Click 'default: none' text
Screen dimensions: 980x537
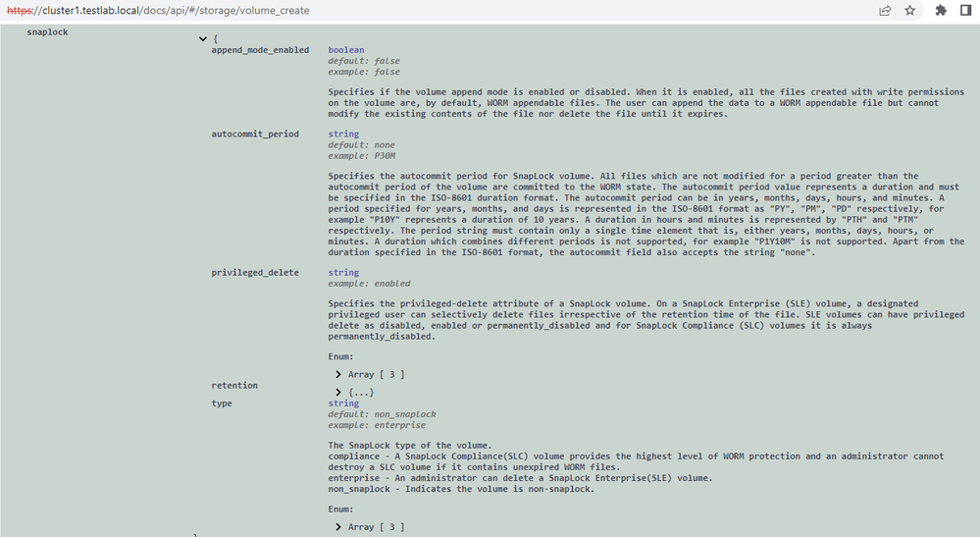click(361, 145)
